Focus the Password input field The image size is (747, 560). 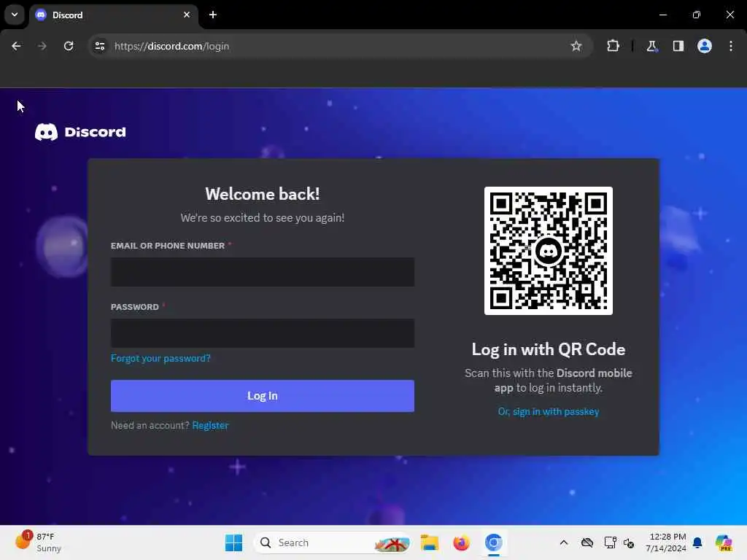pyautogui.click(x=263, y=333)
